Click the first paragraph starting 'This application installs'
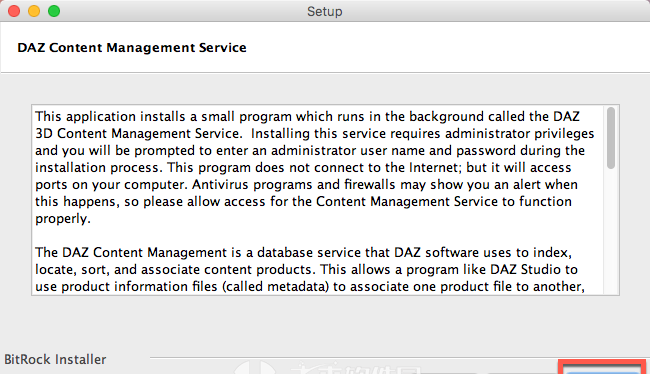This screenshot has width=650, height=374. pos(315,167)
